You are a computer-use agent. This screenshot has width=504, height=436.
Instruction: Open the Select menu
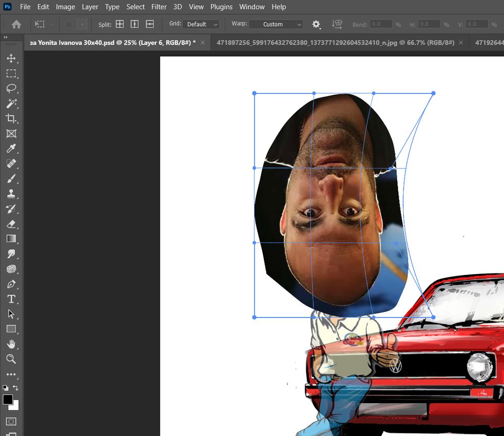[x=135, y=7]
